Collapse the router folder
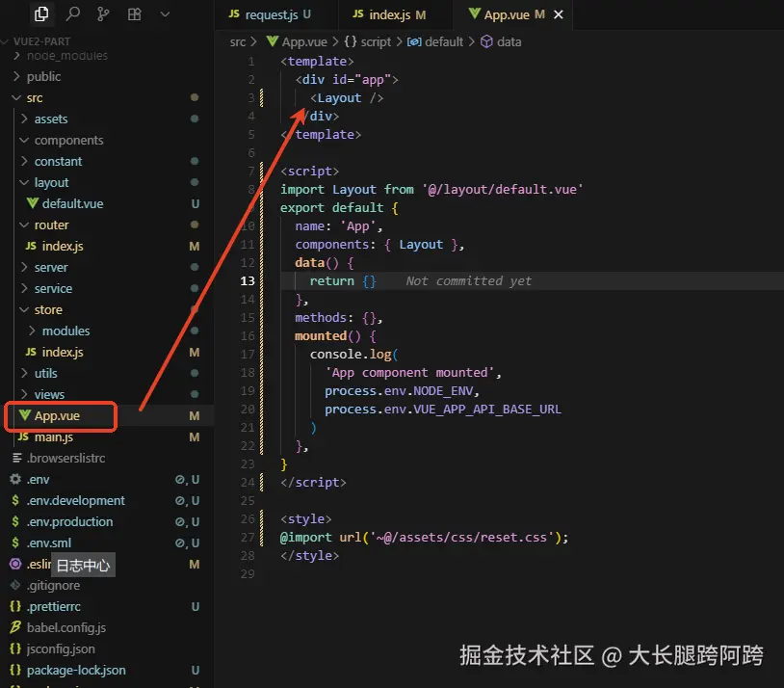Screen dimensions: 784x688 [51, 225]
